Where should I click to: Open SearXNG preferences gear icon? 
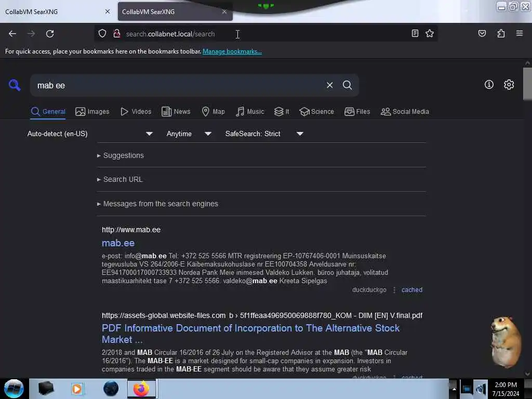tap(509, 85)
